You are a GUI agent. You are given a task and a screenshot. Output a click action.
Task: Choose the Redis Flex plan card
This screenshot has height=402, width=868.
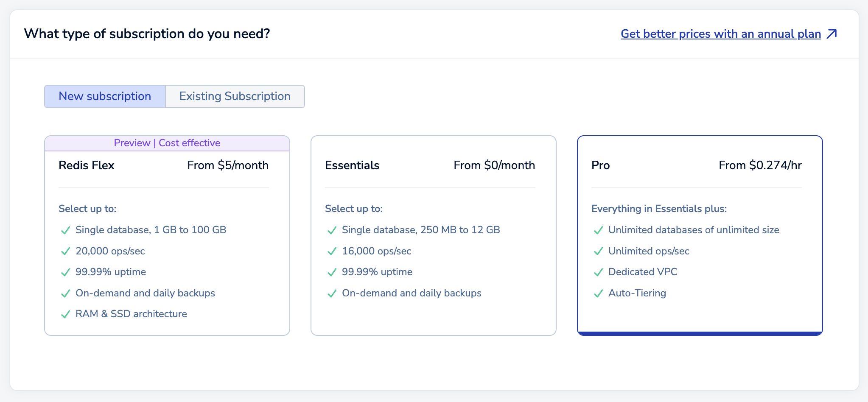click(167, 235)
